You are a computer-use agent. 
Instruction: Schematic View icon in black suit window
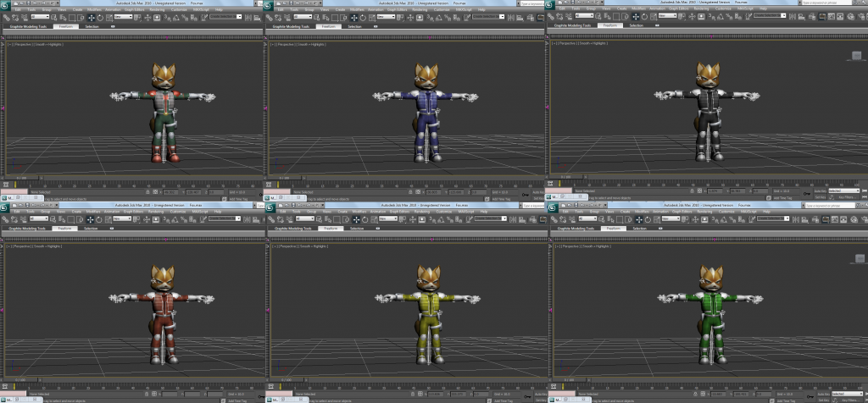point(840,17)
